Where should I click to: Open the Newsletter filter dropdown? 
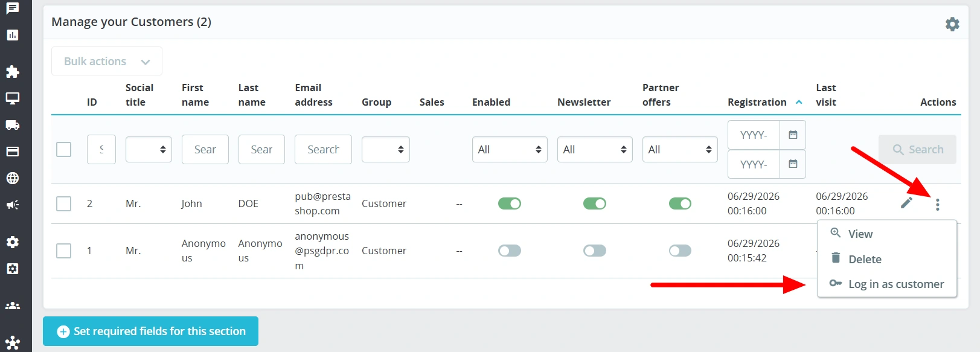pos(595,149)
